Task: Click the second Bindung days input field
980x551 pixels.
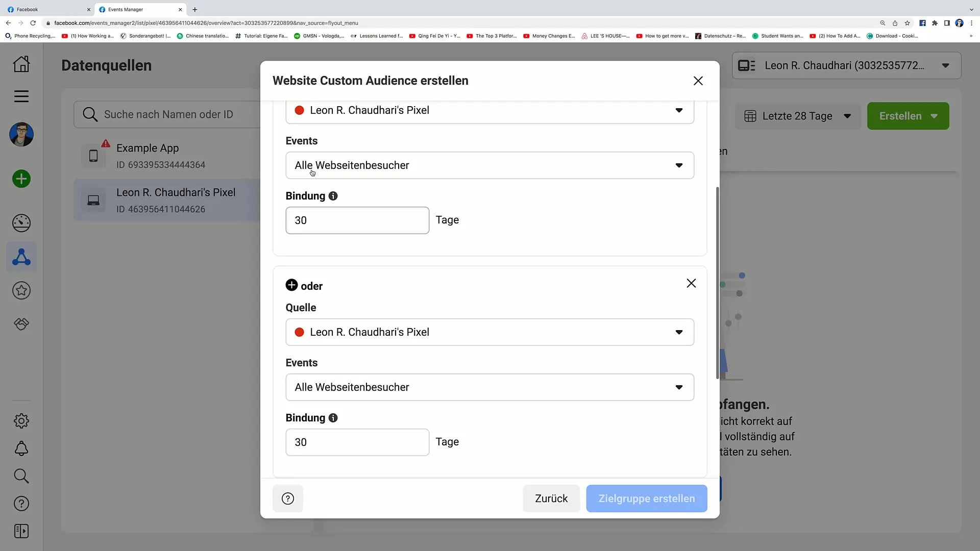Action: [x=357, y=442]
